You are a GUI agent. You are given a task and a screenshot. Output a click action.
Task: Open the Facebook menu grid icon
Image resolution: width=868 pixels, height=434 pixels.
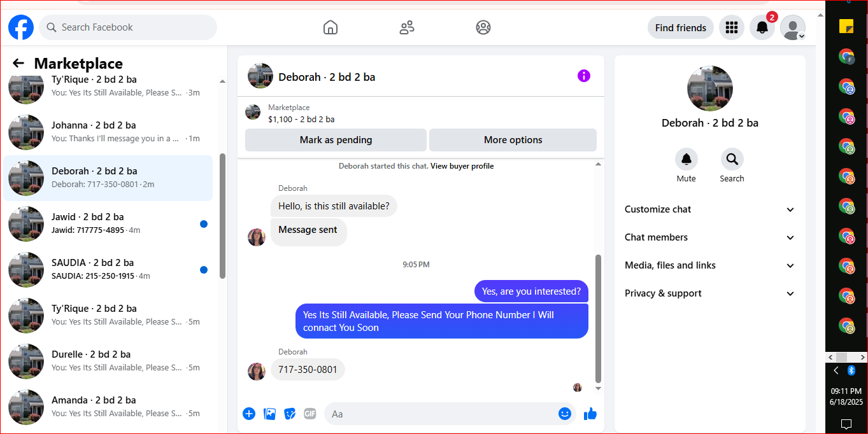pos(732,27)
